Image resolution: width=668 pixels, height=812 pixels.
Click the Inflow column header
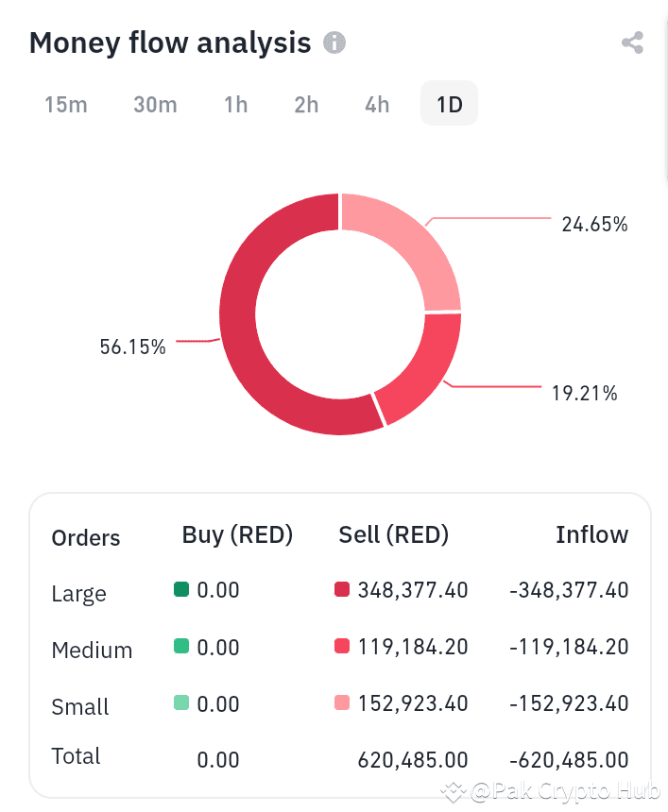(591, 535)
